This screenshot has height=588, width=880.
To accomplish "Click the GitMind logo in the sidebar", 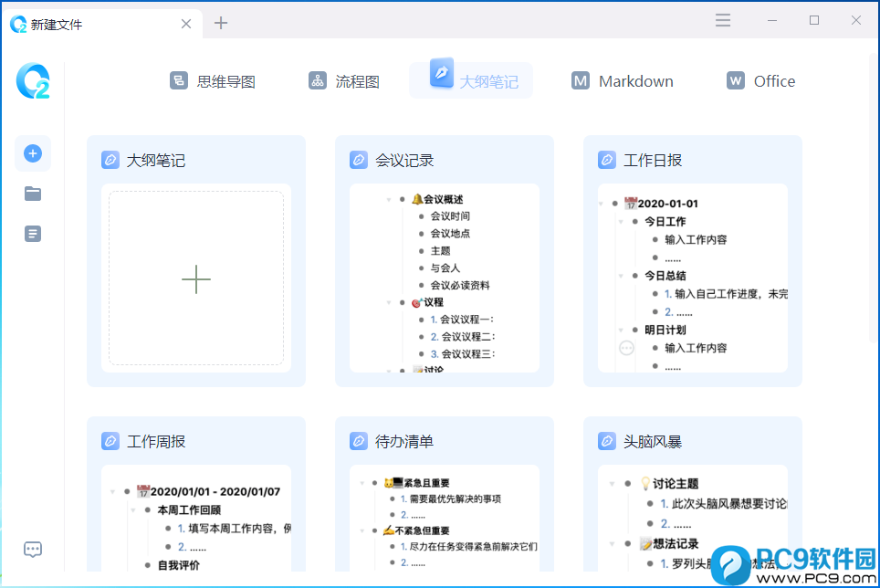I will 33,80.
